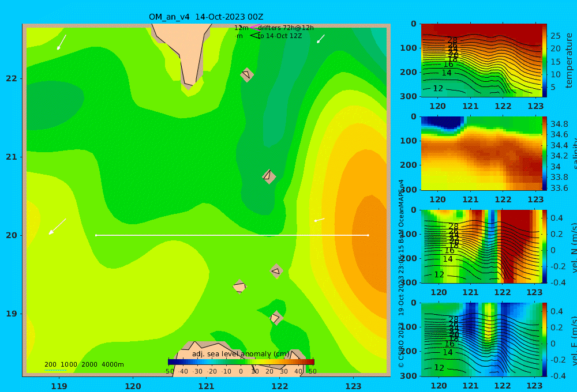The width and height of the screenshot is (577, 392).
Task: Open the eastward velocity section panel
Action: [x=481, y=340]
